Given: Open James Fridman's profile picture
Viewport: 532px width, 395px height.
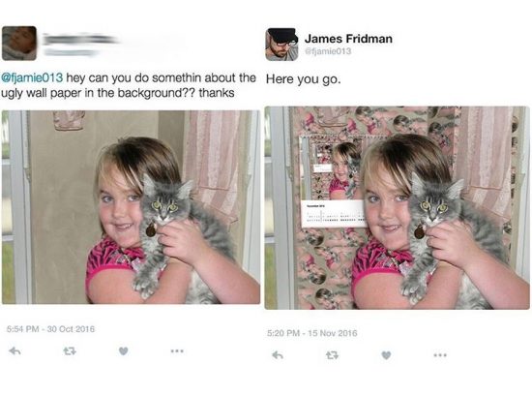Looking at the screenshot, I should coord(281,45).
